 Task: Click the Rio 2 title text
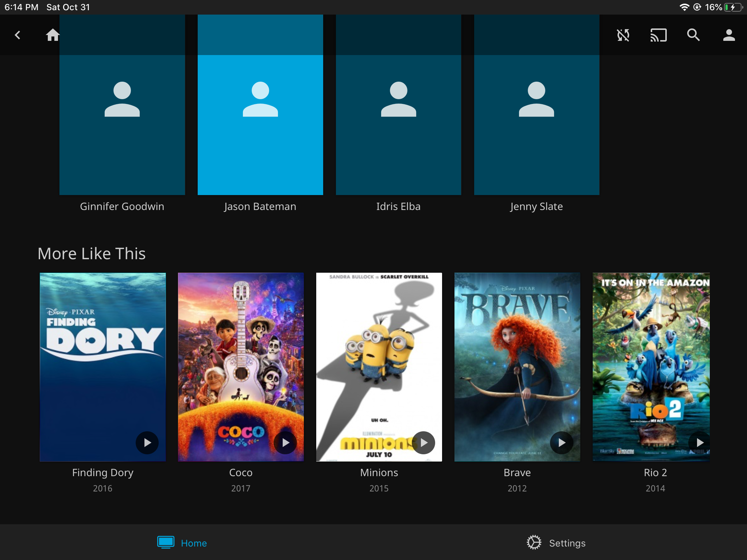click(655, 472)
